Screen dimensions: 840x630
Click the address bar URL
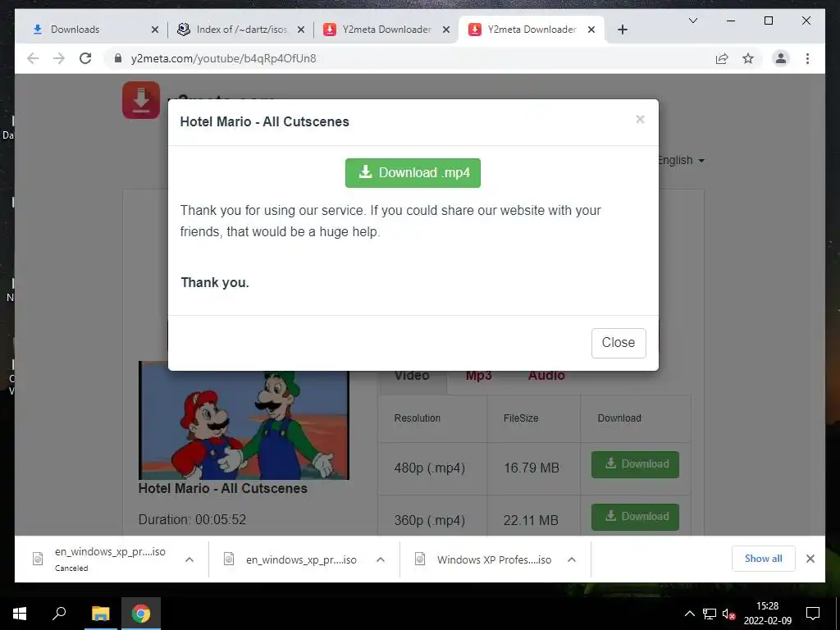pyautogui.click(x=223, y=59)
